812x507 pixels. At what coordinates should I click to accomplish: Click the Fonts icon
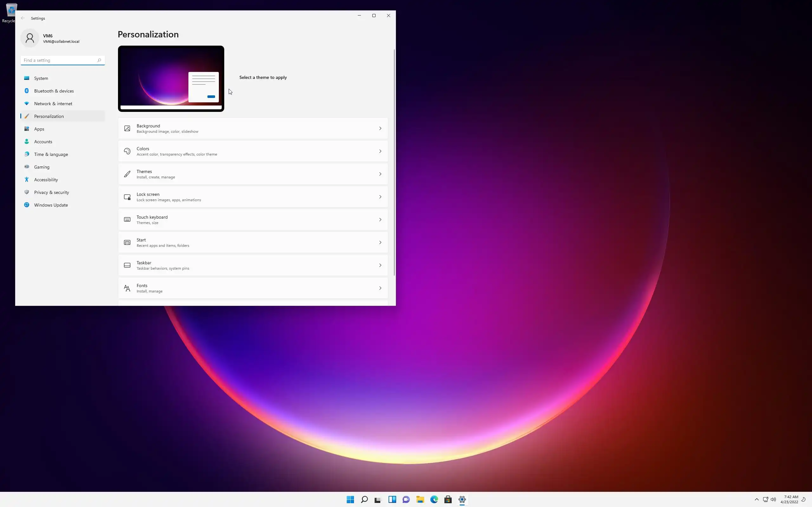coord(127,288)
